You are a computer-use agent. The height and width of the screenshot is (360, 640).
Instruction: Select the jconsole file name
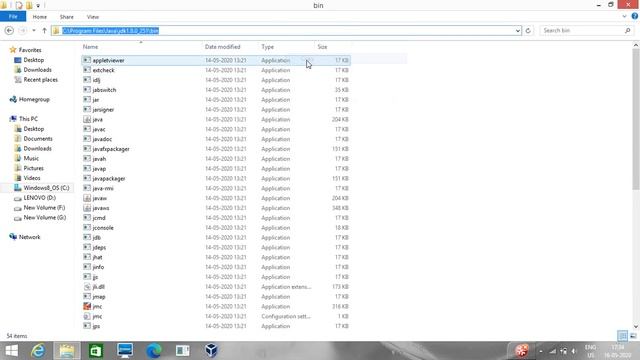[103, 228]
